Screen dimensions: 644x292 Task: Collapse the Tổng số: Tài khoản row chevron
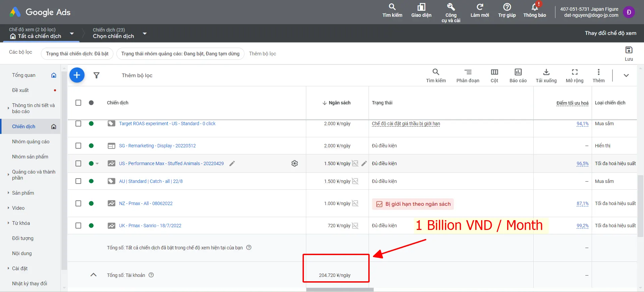click(94, 275)
